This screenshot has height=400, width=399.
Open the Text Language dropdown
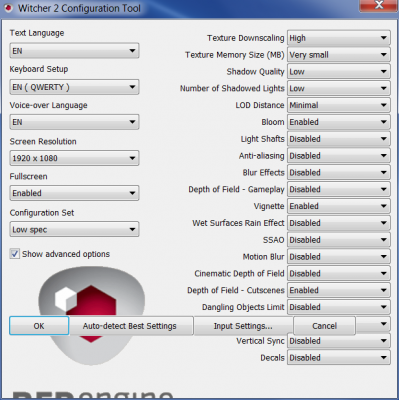[x=74, y=51]
